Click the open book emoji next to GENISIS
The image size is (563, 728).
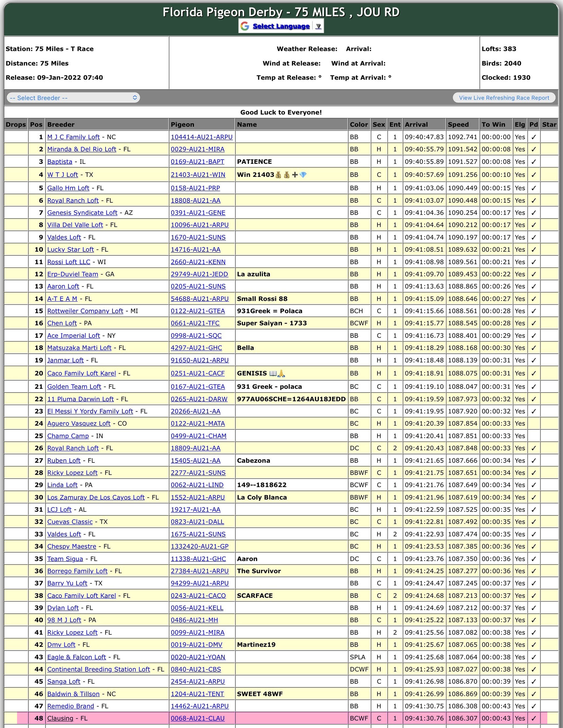[273, 373]
